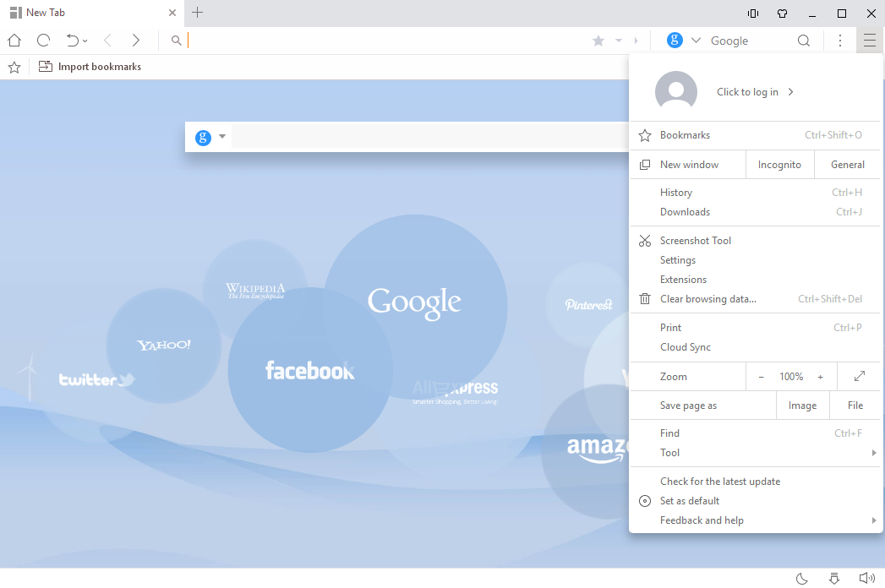The image size is (885, 588).
Task: Go back with the left arrow
Action: point(107,40)
